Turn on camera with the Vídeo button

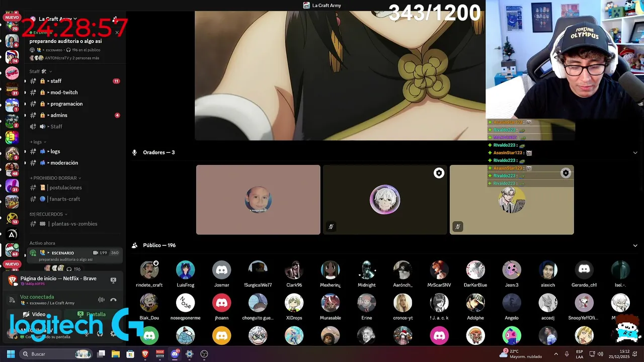pos(34,314)
